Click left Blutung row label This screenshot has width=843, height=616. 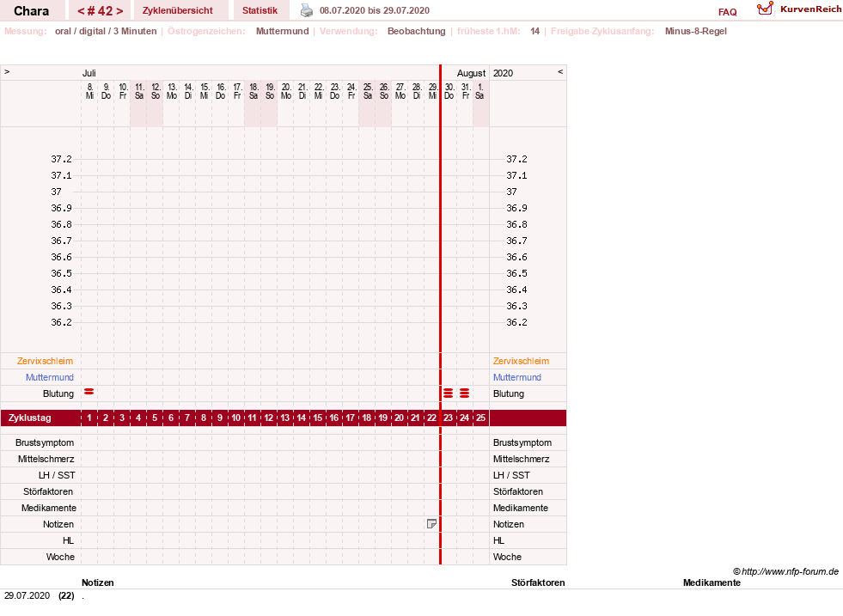pyautogui.click(x=58, y=393)
